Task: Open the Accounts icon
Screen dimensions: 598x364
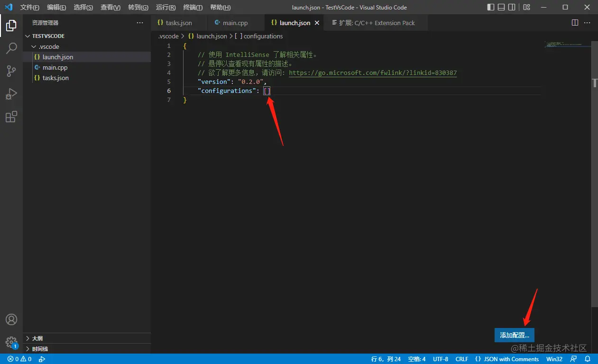Action: tap(11, 319)
